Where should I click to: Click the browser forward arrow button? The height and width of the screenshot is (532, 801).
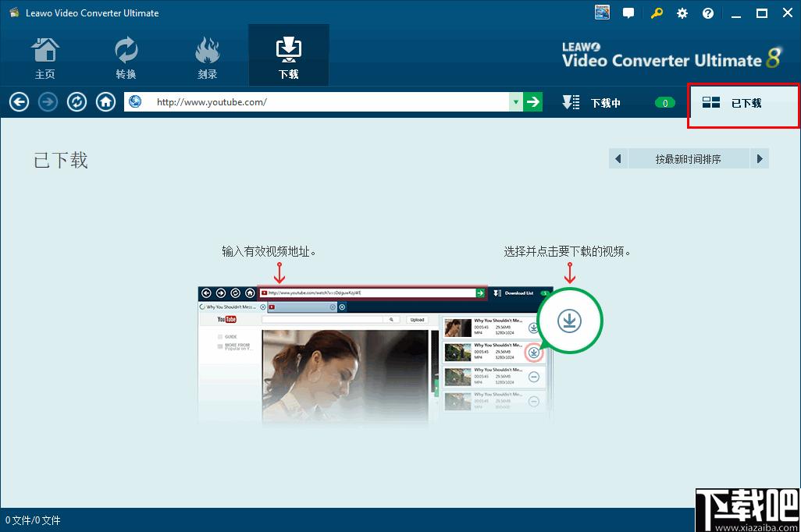[x=48, y=102]
